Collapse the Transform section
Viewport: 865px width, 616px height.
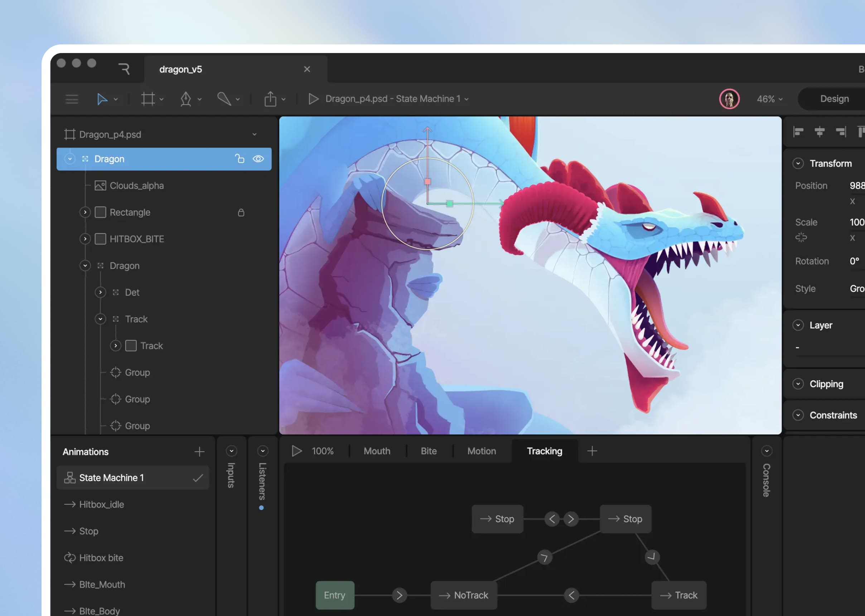[798, 163]
